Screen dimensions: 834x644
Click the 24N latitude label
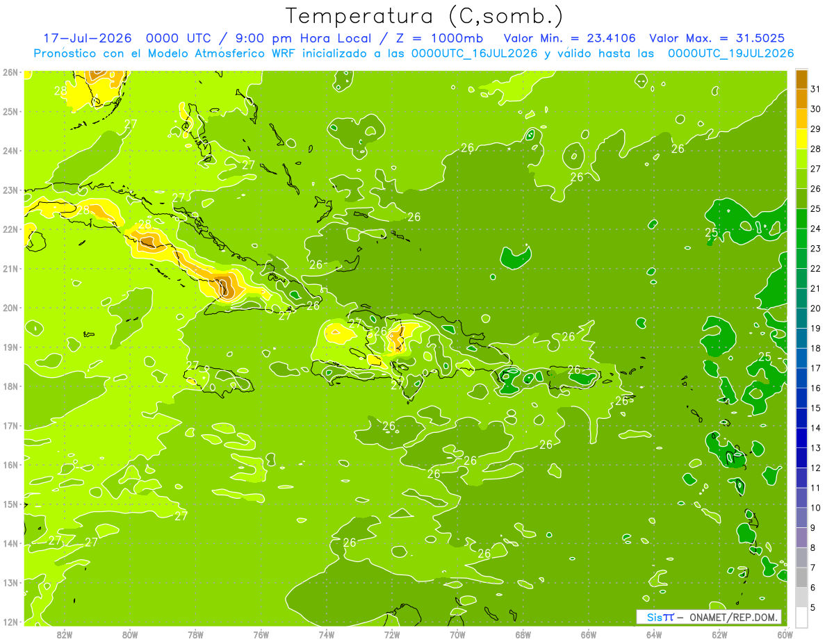click(x=11, y=151)
